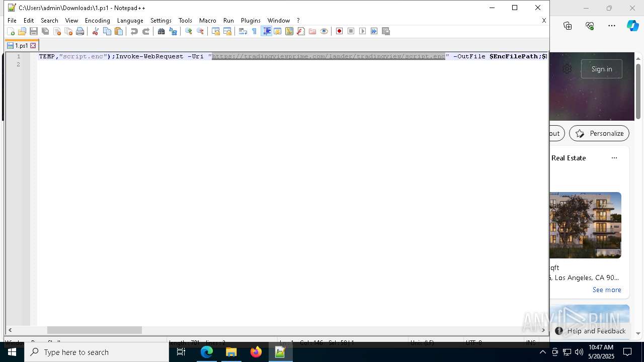Click Sign in button in Edge window

pyautogui.click(x=602, y=69)
